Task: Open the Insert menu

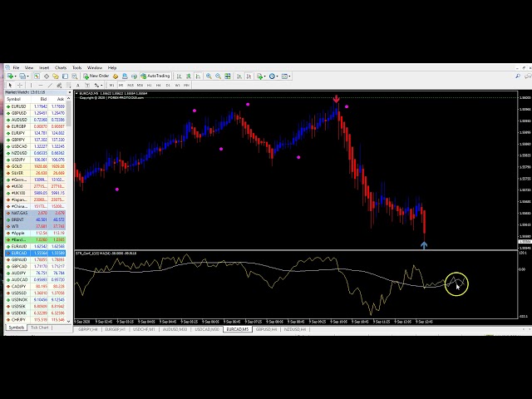Action: (44, 67)
